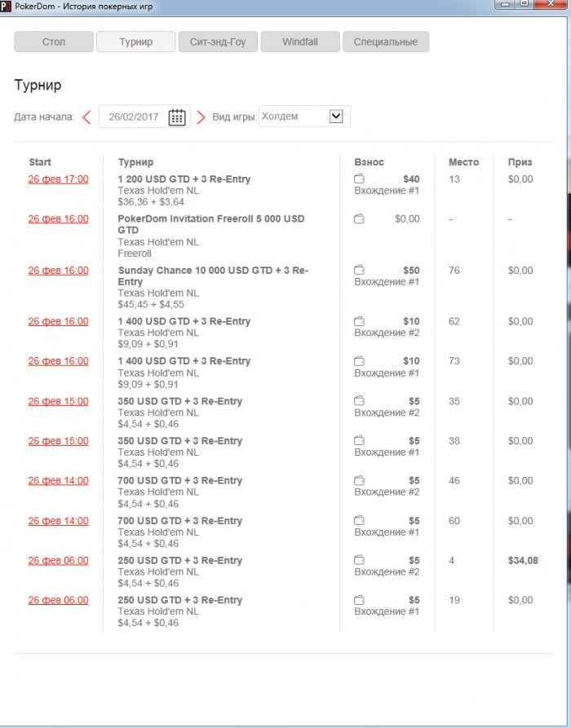Click wallet icon in the Freeroll row
Image resolution: width=571 pixels, height=728 pixels.
point(359,219)
